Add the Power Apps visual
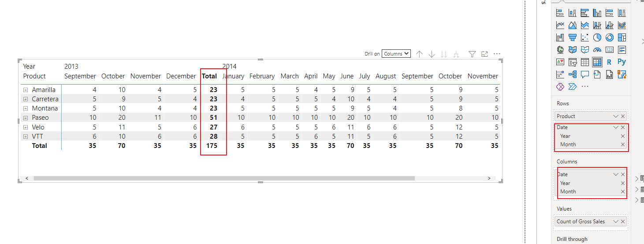Screen dimensions: 644x244 [x=560, y=87]
